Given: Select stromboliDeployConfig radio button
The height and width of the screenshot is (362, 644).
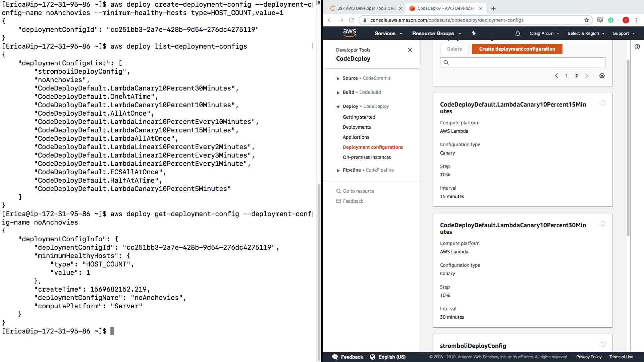Looking at the screenshot, I should (x=603, y=345).
